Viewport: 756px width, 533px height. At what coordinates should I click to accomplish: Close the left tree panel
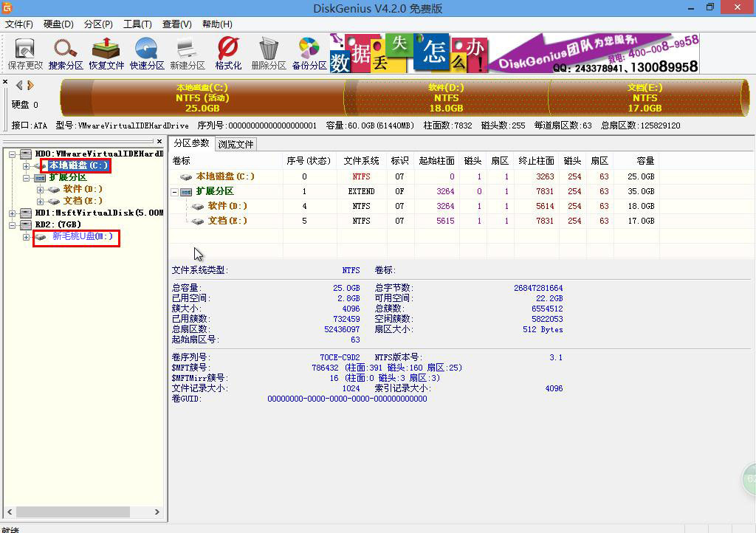[x=159, y=141]
